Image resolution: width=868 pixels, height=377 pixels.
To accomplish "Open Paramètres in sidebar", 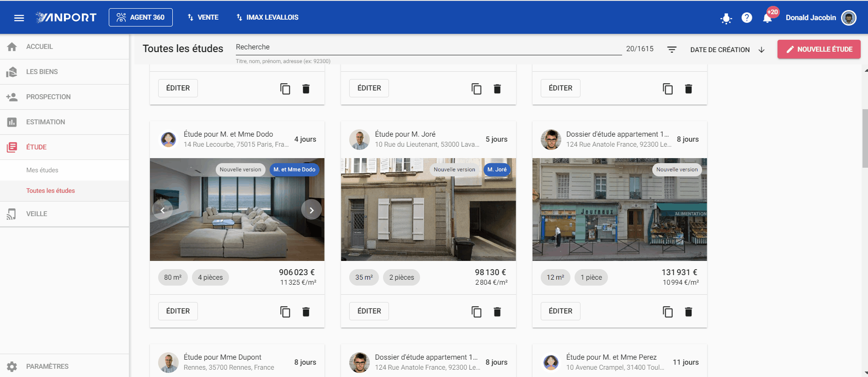I will pos(64,366).
